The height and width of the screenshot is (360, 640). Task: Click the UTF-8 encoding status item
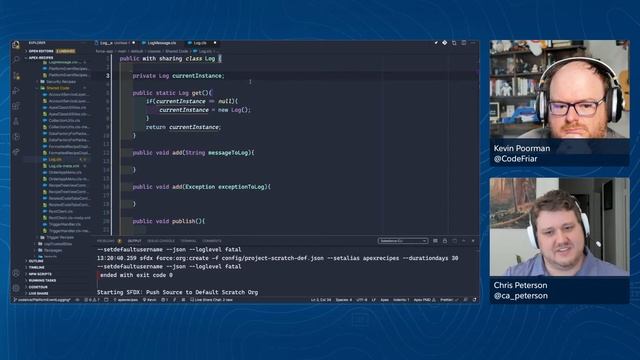pos(362,300)
